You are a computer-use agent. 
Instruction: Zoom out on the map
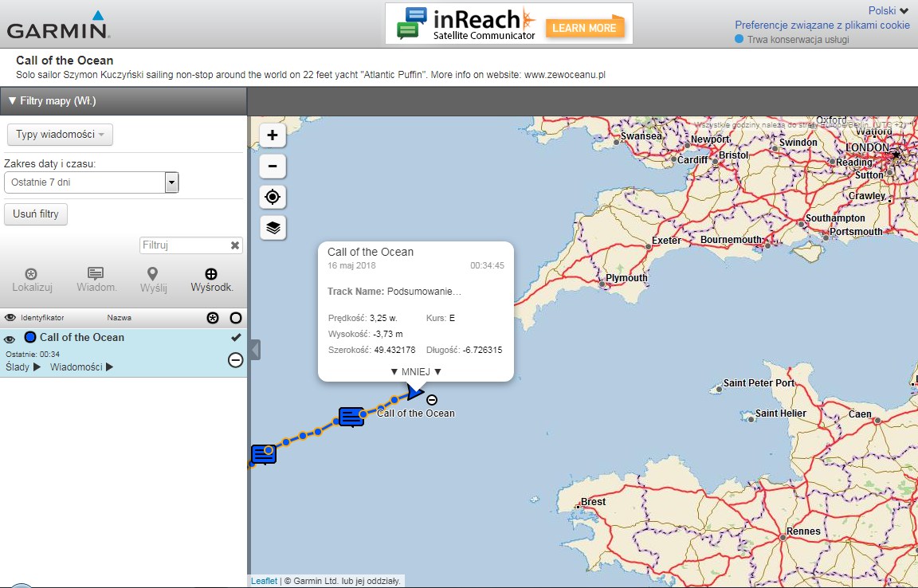pyautogui.click(x=273, y=167)
